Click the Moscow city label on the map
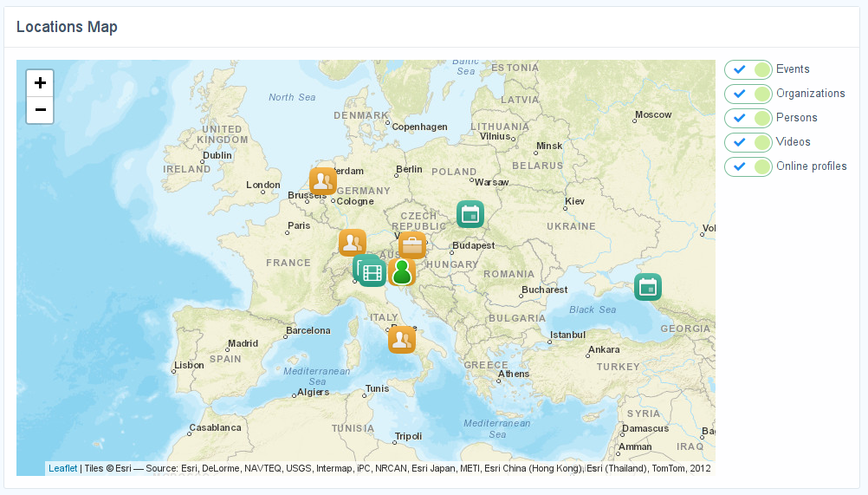The image size is (868, 495). pyautogui.click(x=653, y=114)
